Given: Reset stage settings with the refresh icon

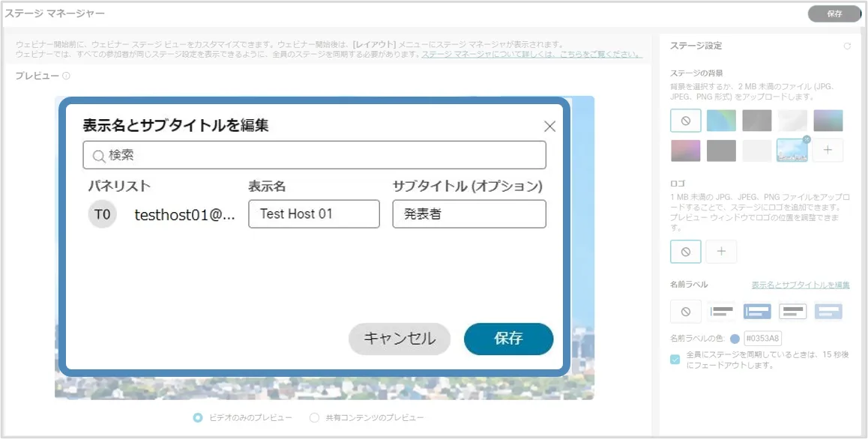Looking at the screenshot, I should tap(847, 46).
